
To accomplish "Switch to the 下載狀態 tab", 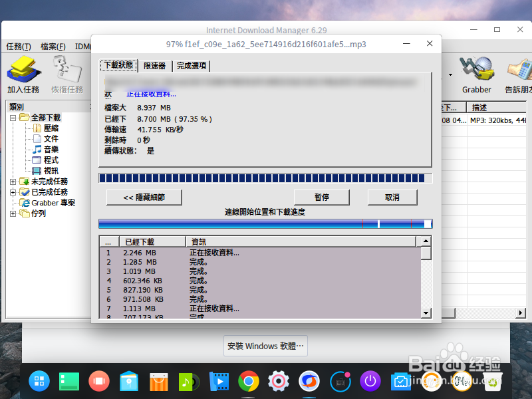I will (x=118, y=65).
